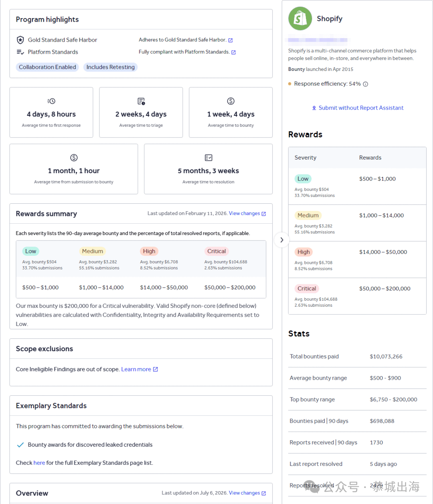Click the Critical severity badge in Rewards summary

click(216, 251)
